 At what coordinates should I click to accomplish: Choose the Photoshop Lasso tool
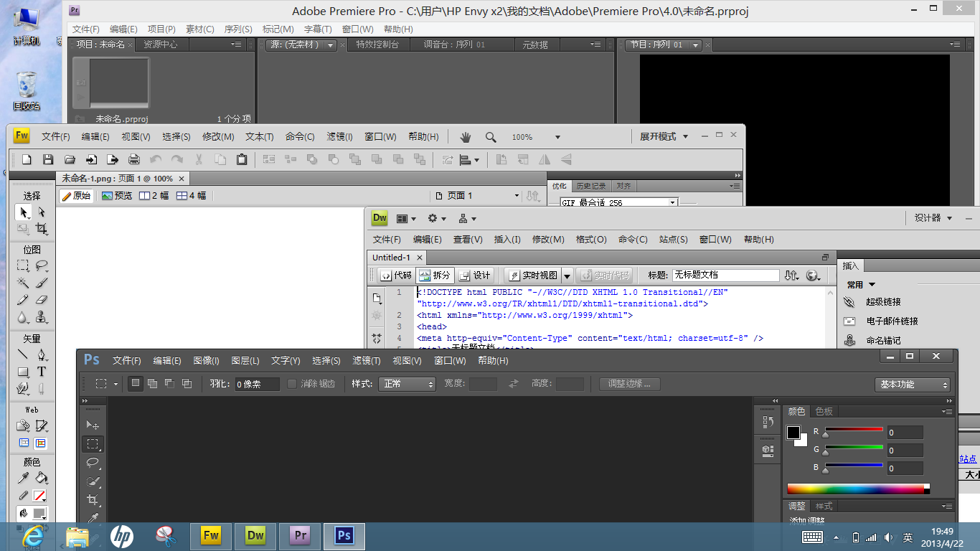tap(93, 463)
